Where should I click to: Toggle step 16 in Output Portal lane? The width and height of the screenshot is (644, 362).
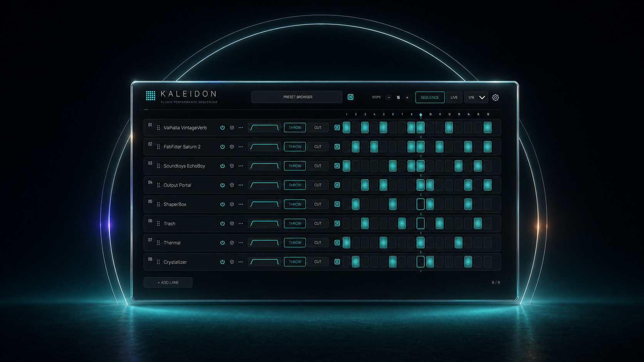[488, 185]
